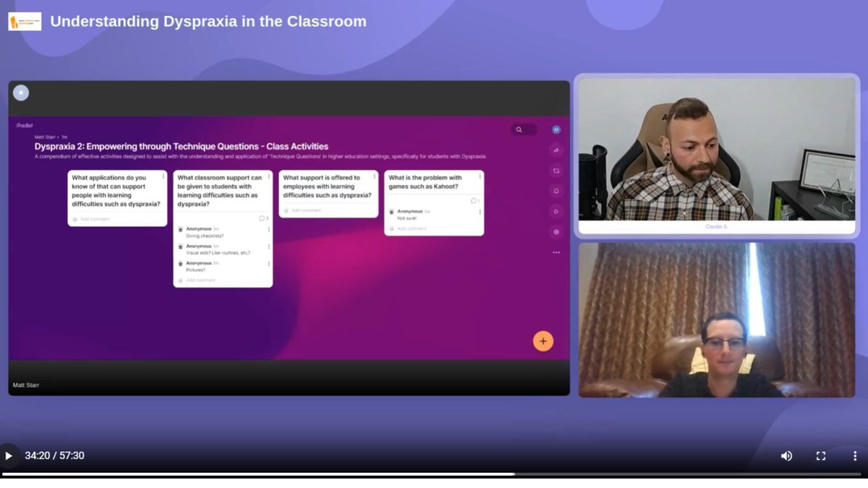Open options menu on 'What classroom support' post

268,176
